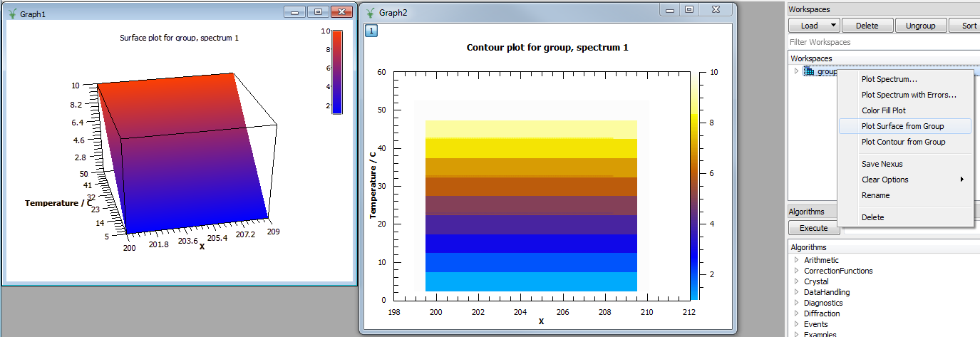Minimize the Graph2 window
The height and width of the screenshot is (337, 980).
(669, 10)
